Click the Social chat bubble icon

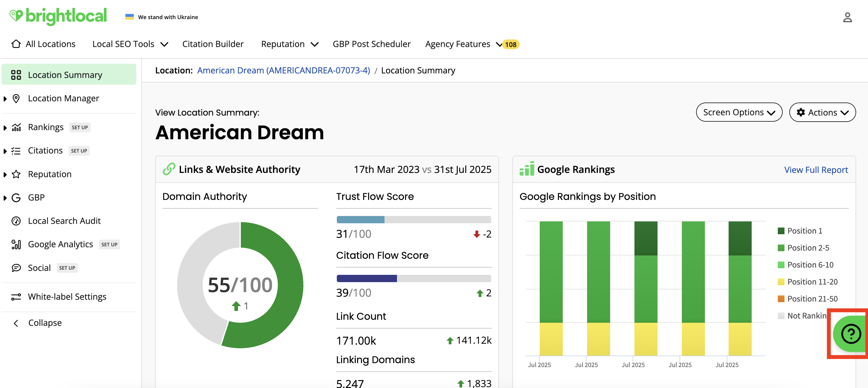pos(16,268)
